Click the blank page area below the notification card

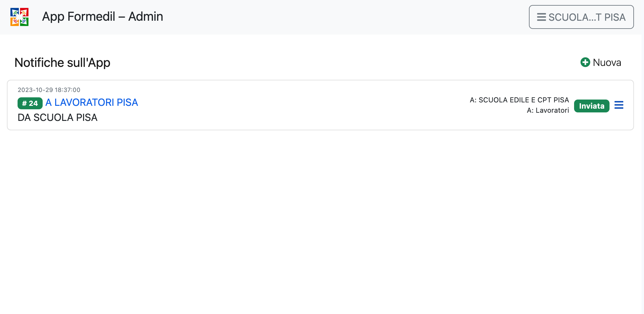point(314,220)
